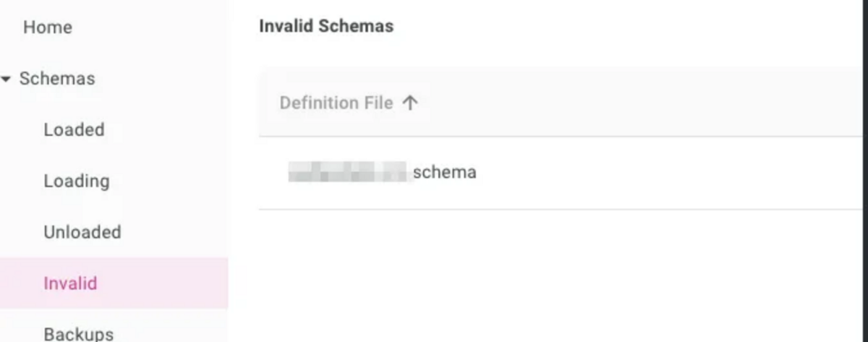The image size is (868, 342).
Task: Click sidebar space right of Unloaded
Action: [174, 232]
